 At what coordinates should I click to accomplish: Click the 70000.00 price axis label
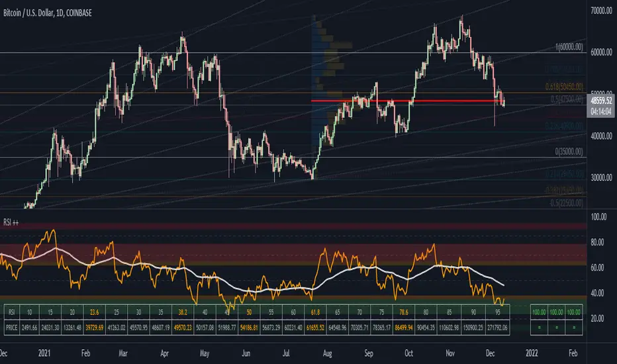(601, 11)
